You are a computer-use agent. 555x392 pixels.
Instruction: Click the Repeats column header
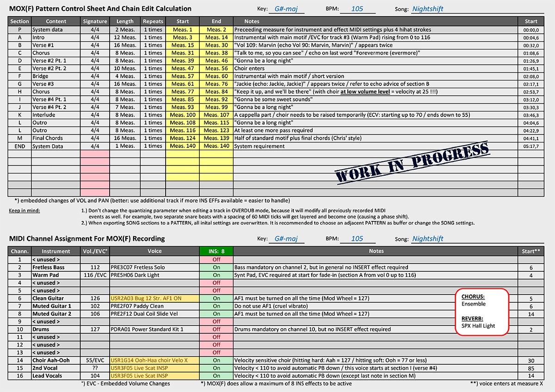click(x=153, y=21)
